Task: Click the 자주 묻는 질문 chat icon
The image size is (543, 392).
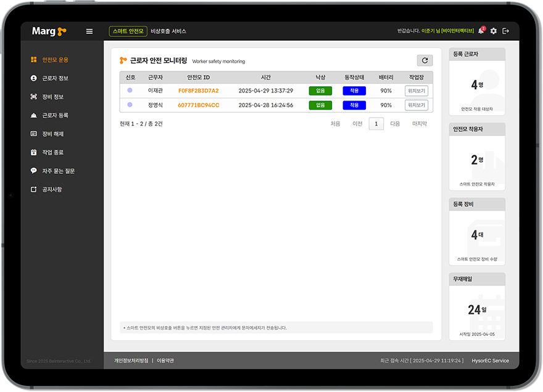Action: (34, 171)
